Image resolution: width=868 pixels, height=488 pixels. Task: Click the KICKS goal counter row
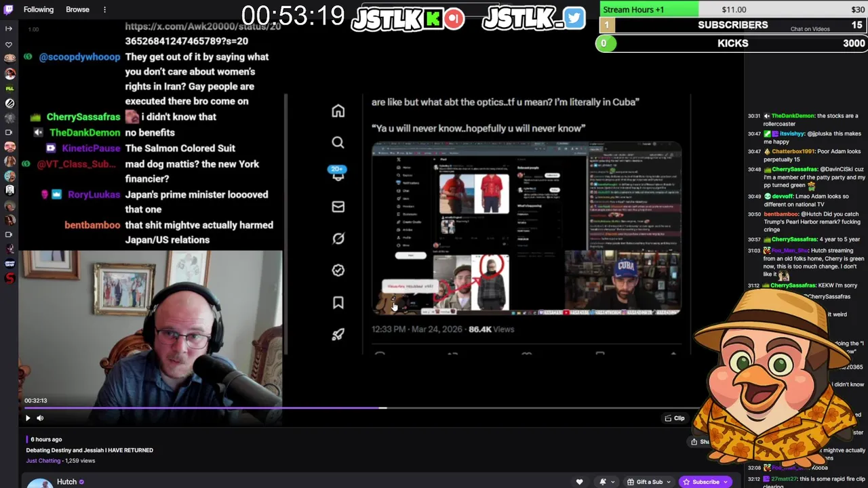pos(732,43)
